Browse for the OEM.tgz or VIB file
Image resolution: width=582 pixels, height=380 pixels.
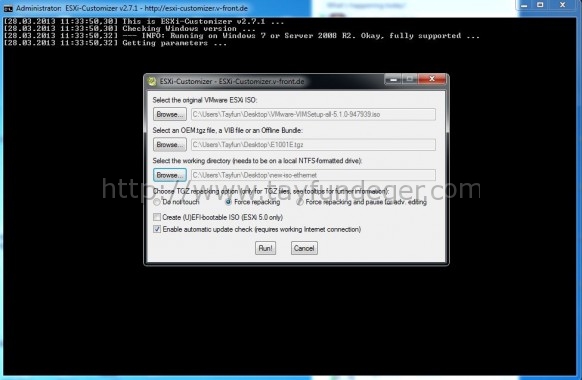[x=170, y=145]
